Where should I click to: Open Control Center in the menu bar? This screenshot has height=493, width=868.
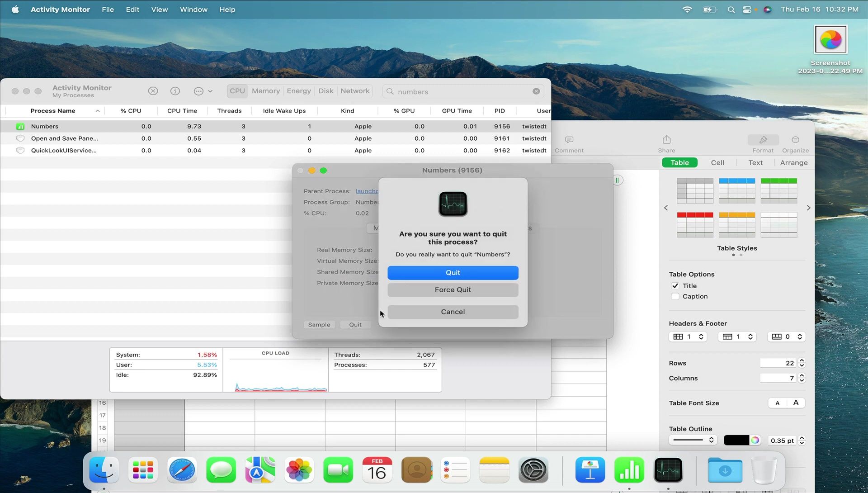pos(747,9)
